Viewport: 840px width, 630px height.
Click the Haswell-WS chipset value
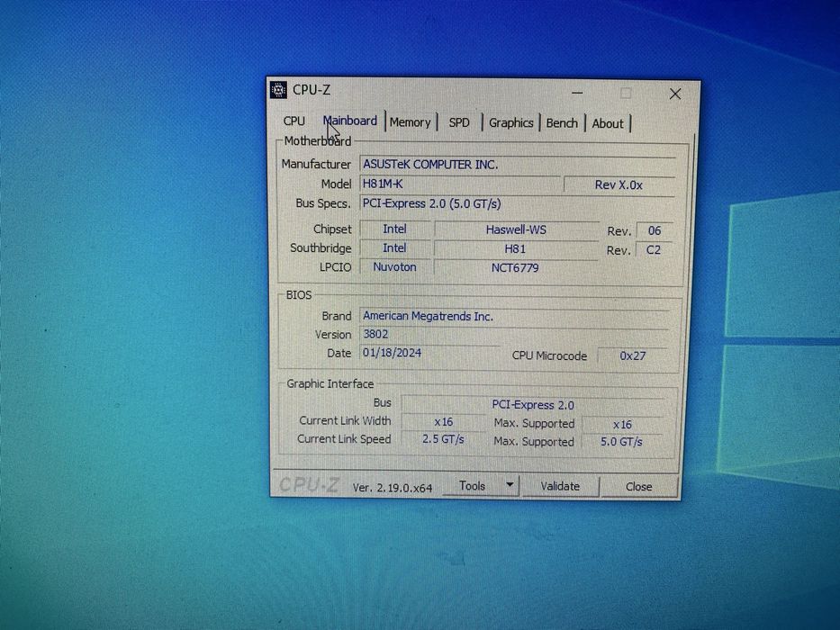tap(517, 229)
